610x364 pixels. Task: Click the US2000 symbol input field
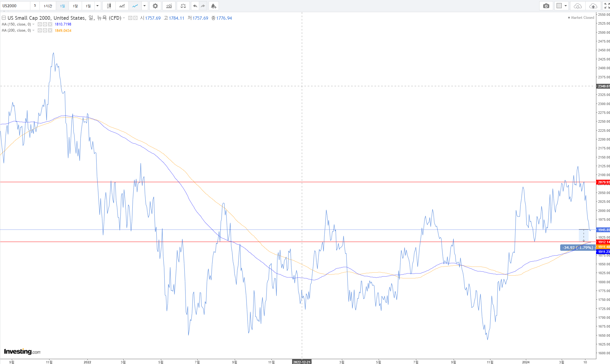pos(15,6)
